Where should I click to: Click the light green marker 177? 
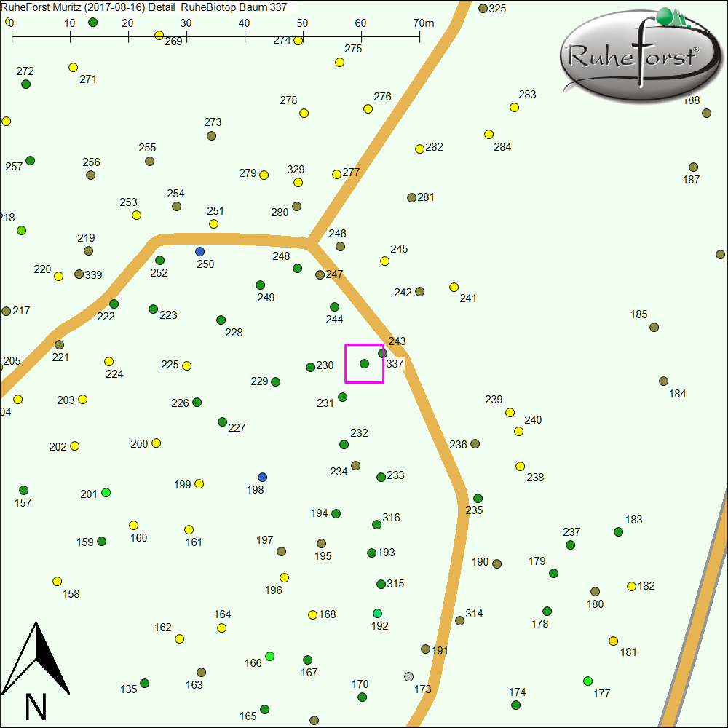click(x=588, y=681)
